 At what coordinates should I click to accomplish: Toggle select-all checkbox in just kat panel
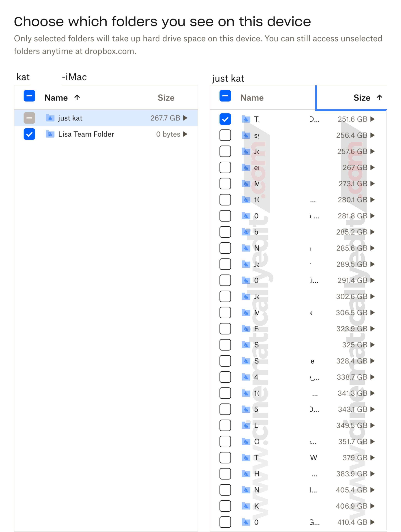pos(225,96)
